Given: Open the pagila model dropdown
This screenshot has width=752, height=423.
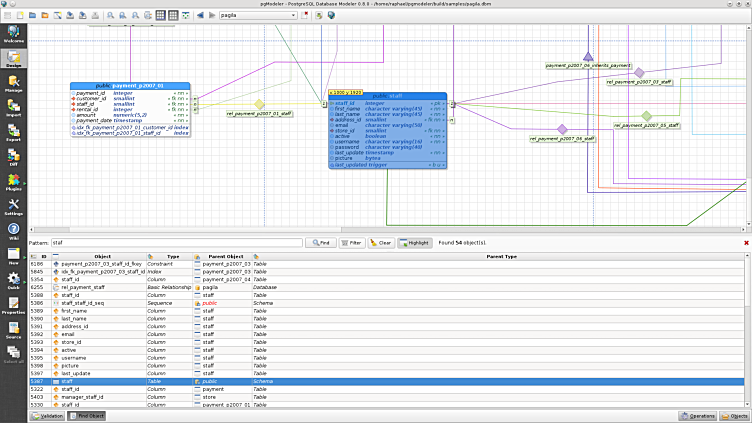Looking at the screenshot, I should tap(258, 16).
